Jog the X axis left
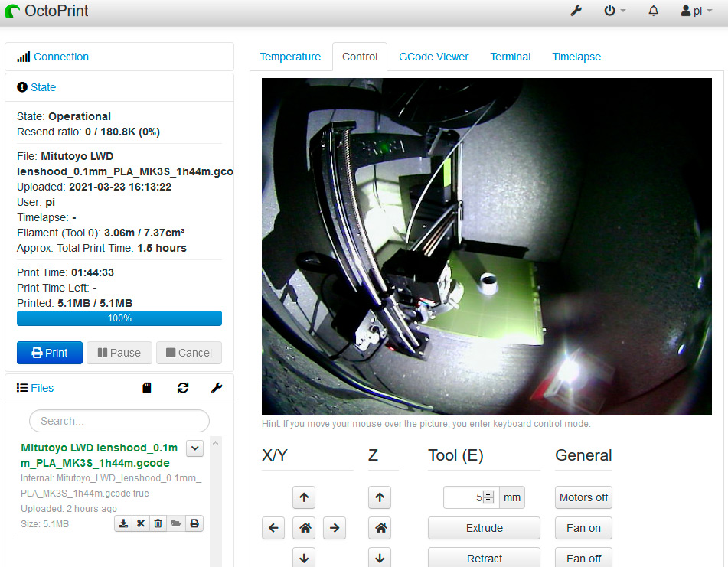 [x=273, y=528]
